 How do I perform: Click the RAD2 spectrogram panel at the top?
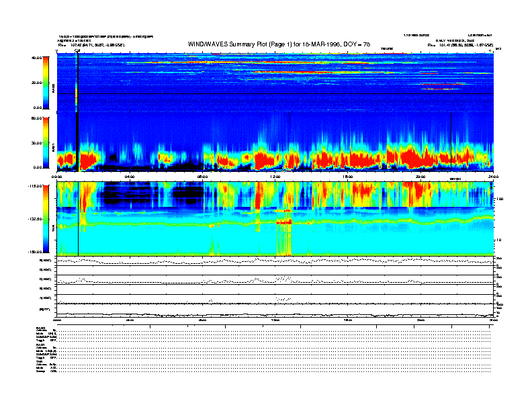pyautogui.click(x=275, y=83)
